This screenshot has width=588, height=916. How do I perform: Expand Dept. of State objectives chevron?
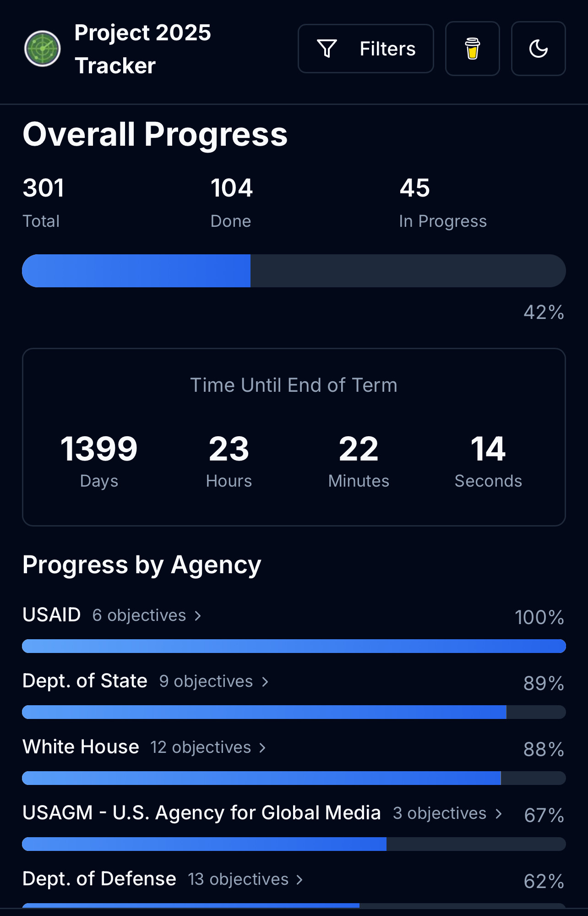coord(265,681)
